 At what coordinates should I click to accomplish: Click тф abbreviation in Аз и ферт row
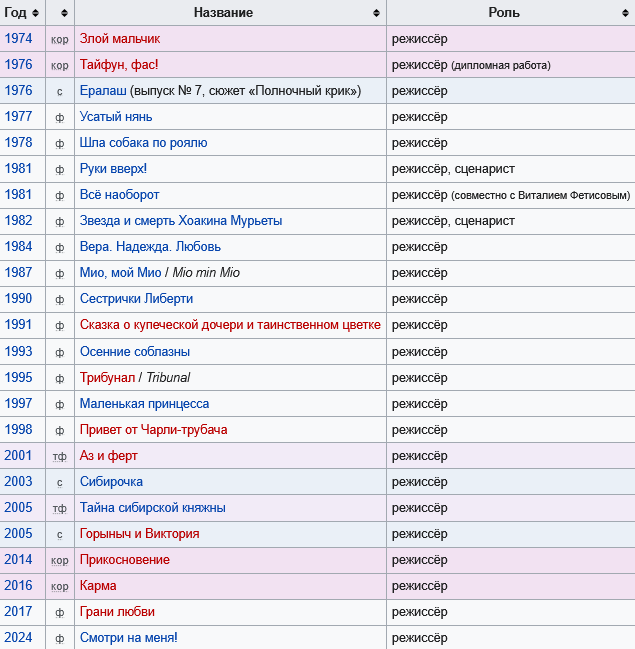point(60,457)
